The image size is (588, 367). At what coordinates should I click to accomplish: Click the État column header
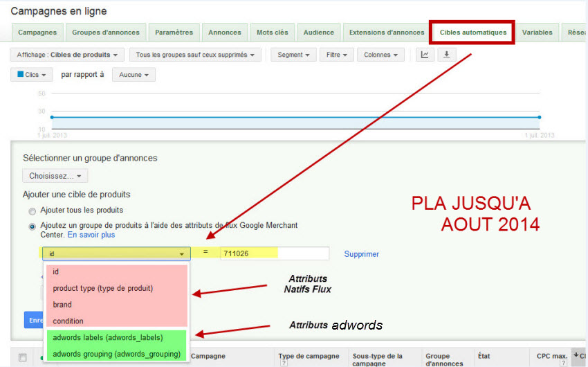click(x=484, y=356)
